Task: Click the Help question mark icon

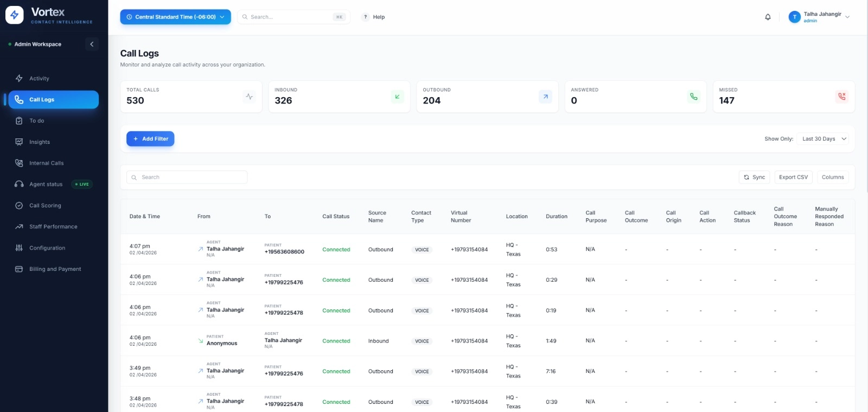Action: pyautogui.click(x=366, y=17)
